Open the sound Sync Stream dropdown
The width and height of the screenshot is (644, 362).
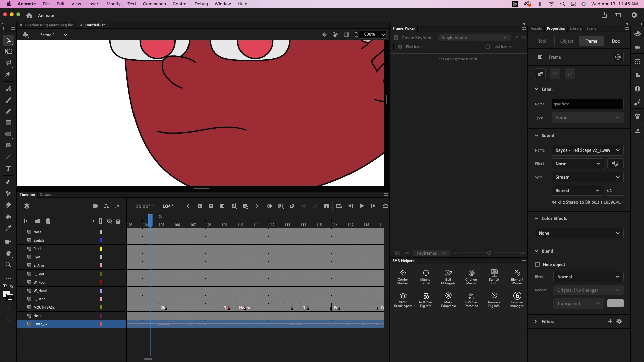click(x=587, y=177)
